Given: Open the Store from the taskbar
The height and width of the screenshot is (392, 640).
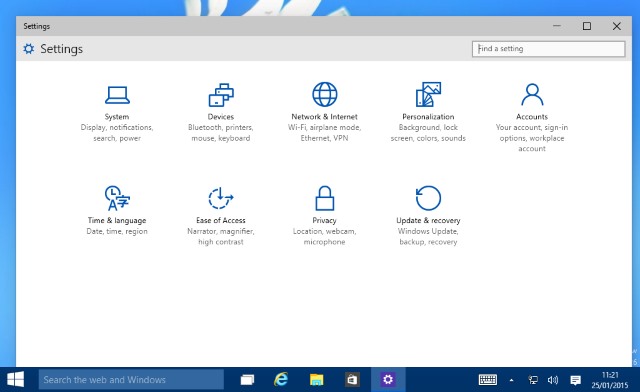Looking at the screenshot, I should [352, 380].
